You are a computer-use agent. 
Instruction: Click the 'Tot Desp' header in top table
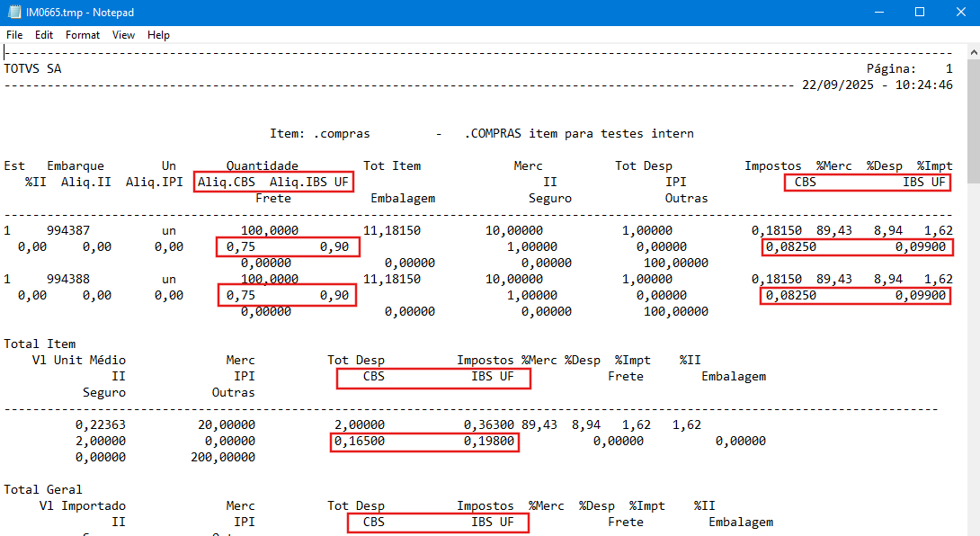pos(643,165)
